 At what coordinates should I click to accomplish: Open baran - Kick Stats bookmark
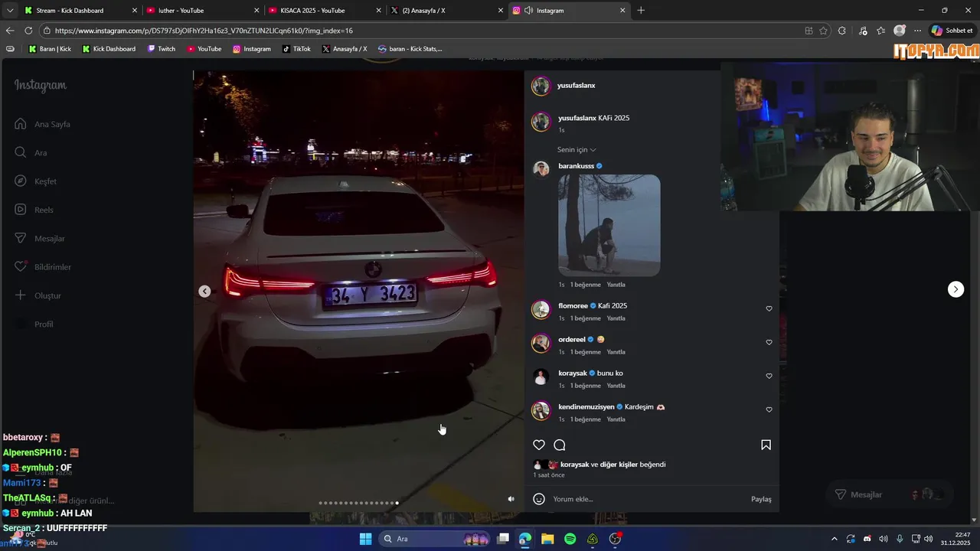point(410,48)
